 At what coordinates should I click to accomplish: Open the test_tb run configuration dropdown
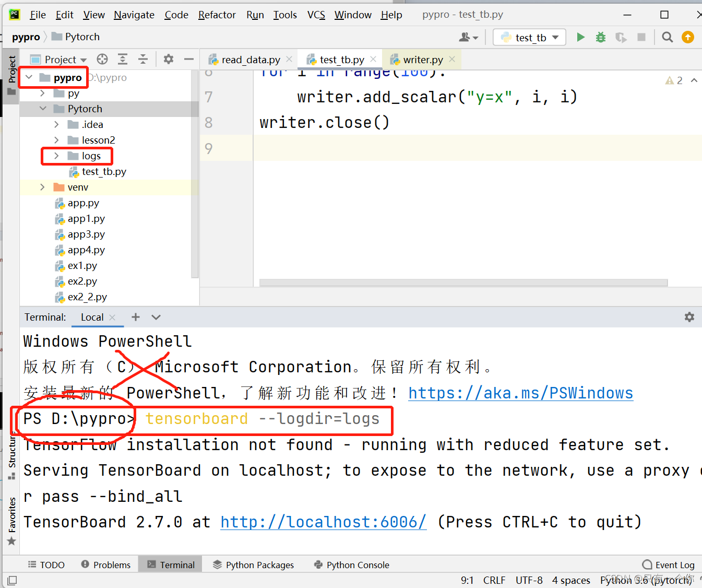[529, 37]
